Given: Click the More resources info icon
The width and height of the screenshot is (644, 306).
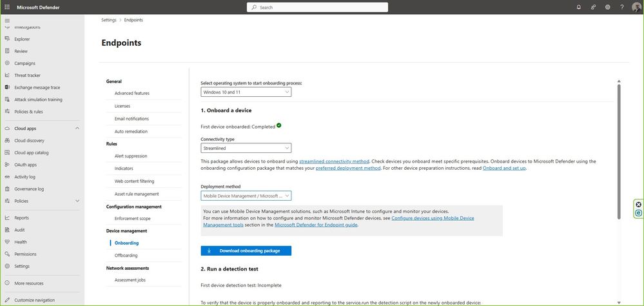Looking at the screenshot, I should pos(7,283).
